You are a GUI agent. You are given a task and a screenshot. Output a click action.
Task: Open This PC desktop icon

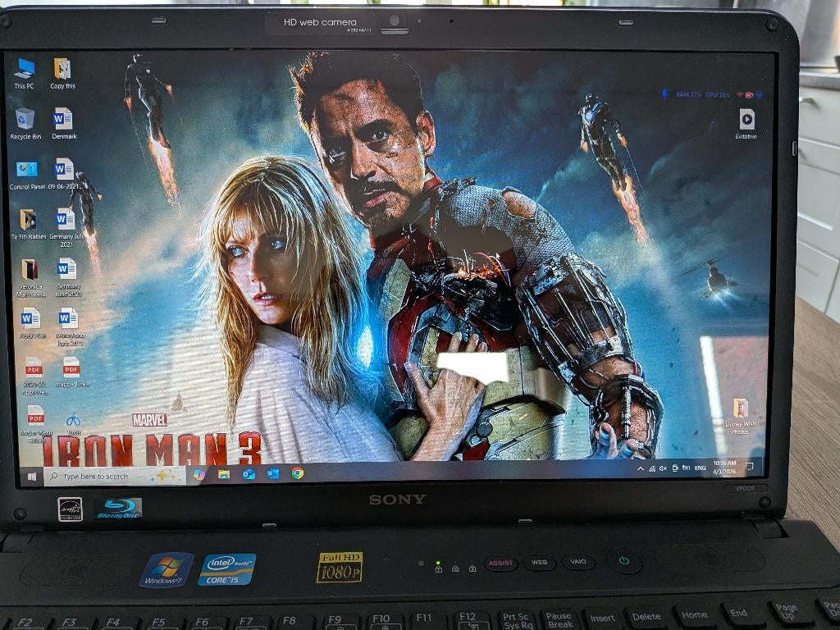(24, 73)
